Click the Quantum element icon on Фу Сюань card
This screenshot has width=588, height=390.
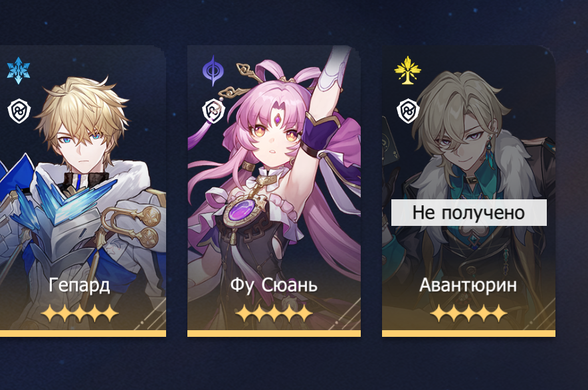(x=213, y=70)
